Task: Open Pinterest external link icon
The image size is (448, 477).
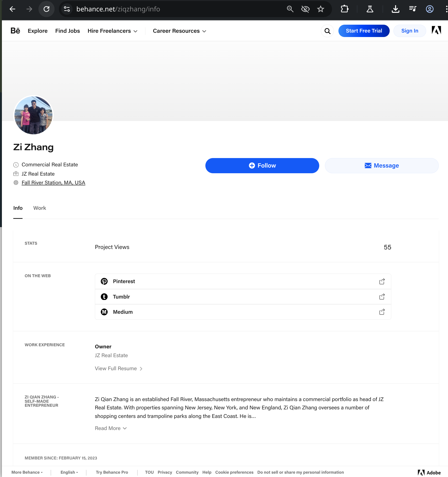Action: tap(382, 281)
